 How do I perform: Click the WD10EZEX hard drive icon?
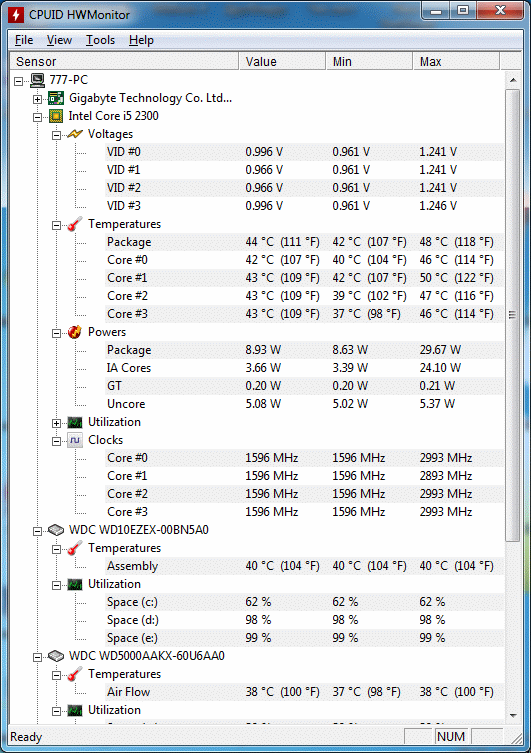coord(56,530)
